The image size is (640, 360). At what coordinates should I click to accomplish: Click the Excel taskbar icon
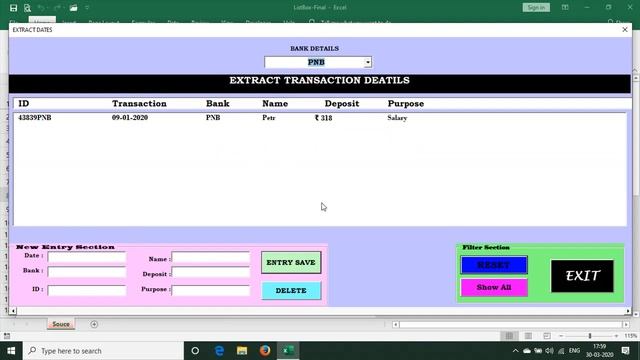click(288, 351)
